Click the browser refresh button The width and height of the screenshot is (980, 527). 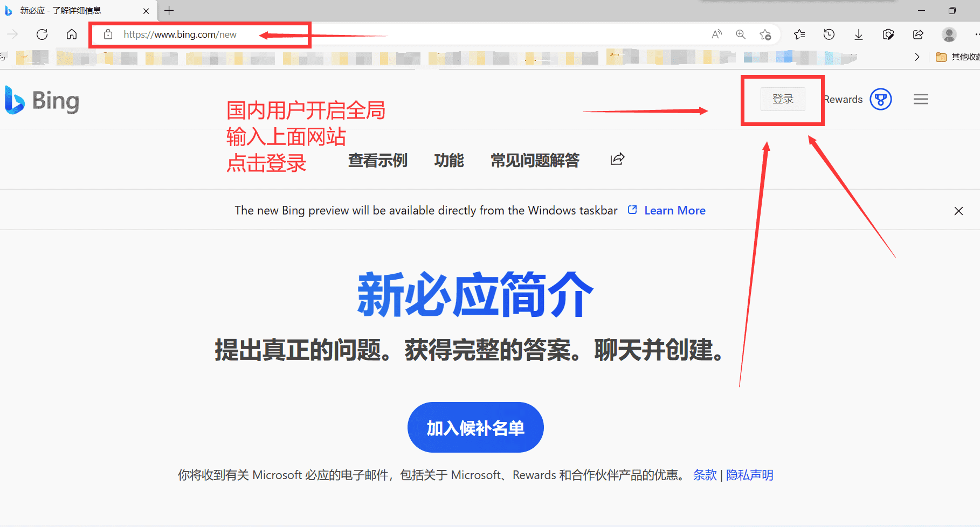(42, 34)
